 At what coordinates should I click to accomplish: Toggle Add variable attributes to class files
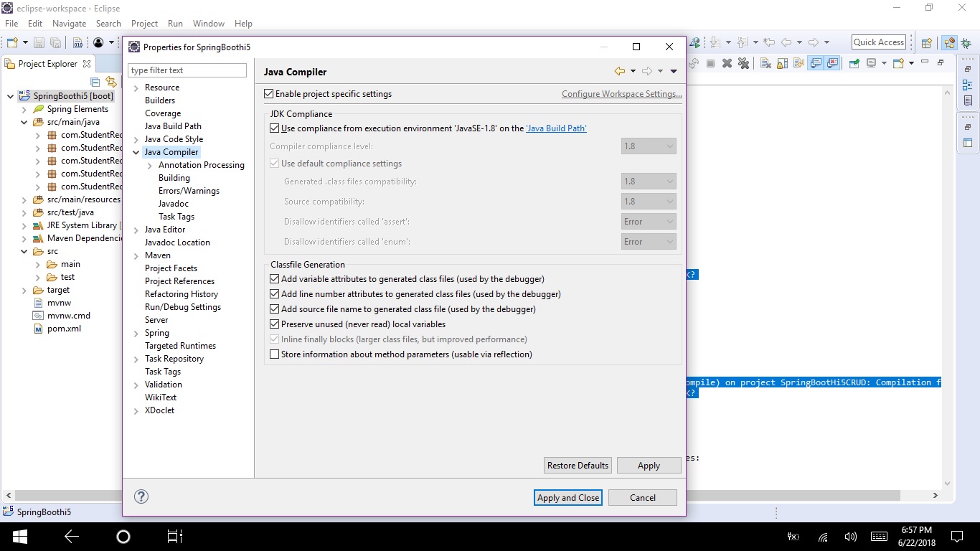pos(274,279)
